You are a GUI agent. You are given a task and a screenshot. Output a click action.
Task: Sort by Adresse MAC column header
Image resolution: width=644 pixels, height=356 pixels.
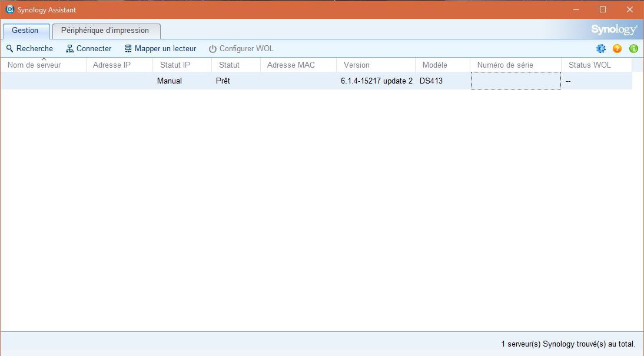[298, 65]
